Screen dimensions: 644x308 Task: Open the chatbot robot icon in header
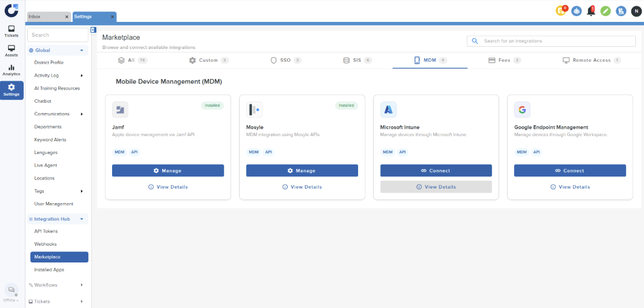[x=576, y=10]
